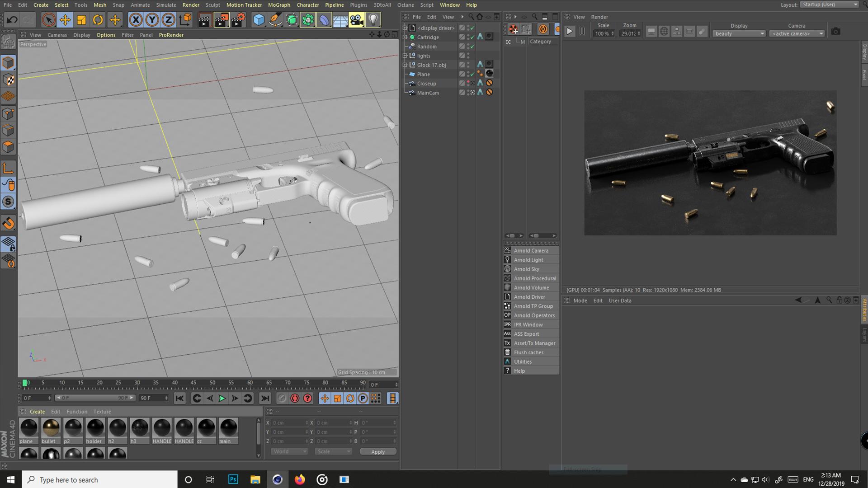This screenshot has width=868, height=488.
Task: Open the World coordinate dropdown
Action: [x=289, y=451]
